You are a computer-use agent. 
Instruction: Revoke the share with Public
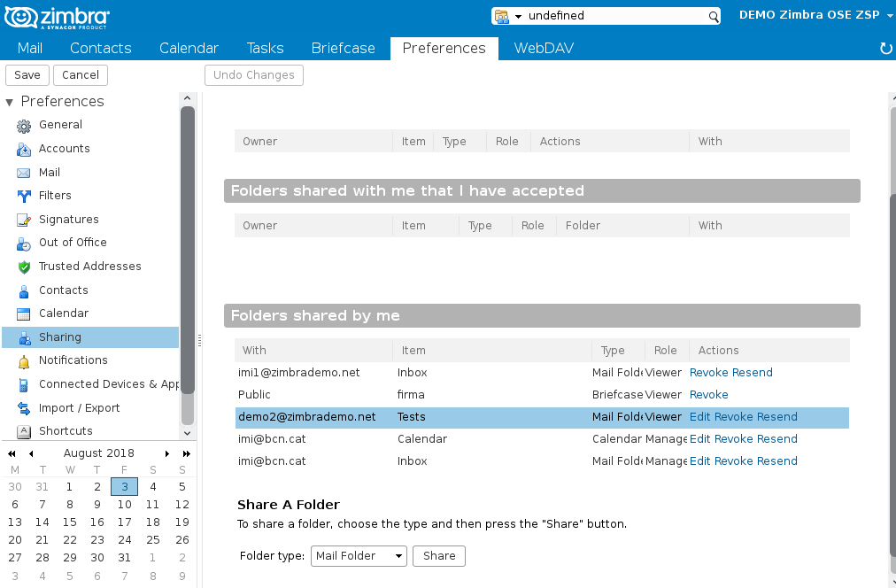pyautogui.click(x=708, y=395)
